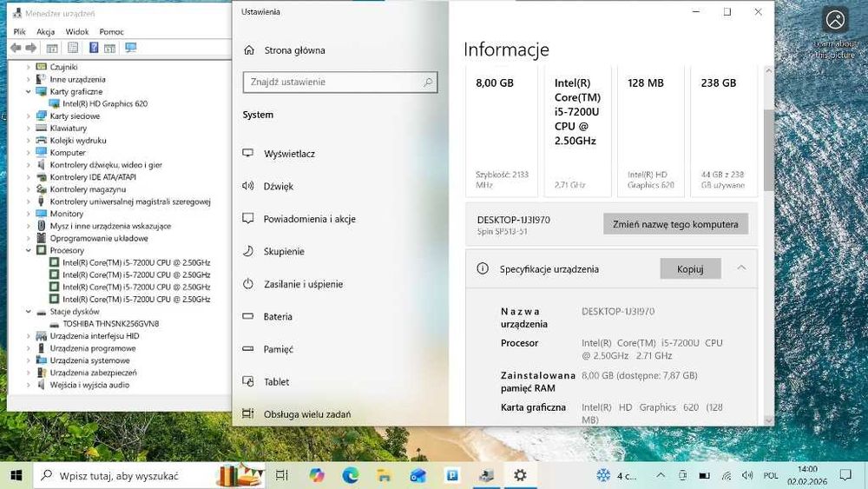Click the search magnifier in Znajdź ustawienie box
The width and height of the screenshot is (868, 489).
coord(428,82)
